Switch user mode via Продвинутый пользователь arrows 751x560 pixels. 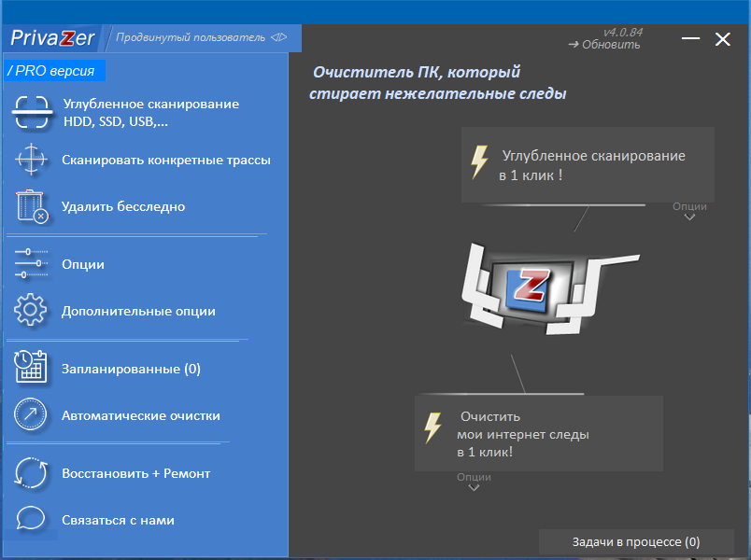[x=278, y=37]
